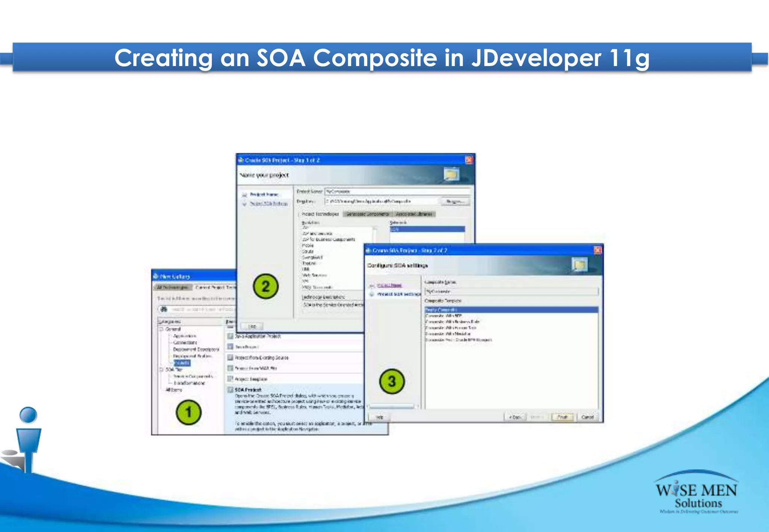Select Composite With Mediator template
This screenshot has width=769, height=532.
pyautogui.click(x=448, y=334)
